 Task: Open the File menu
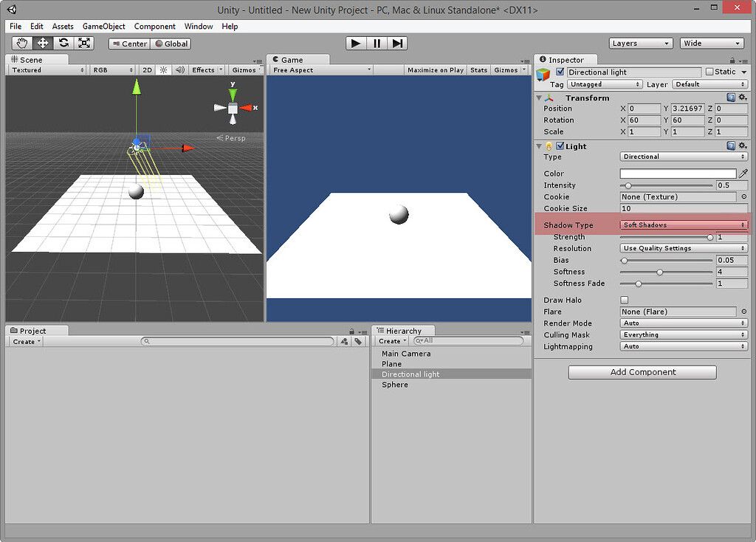16,27
